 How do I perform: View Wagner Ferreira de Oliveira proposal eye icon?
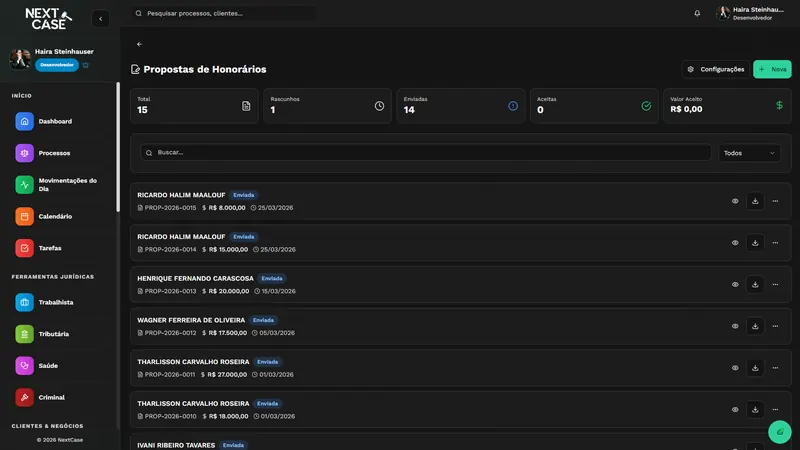(x=735, y=326)
